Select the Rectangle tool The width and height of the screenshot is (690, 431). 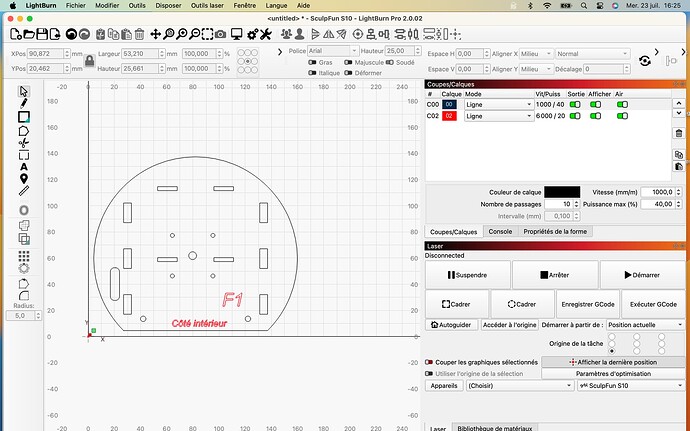tap(24, 117)
